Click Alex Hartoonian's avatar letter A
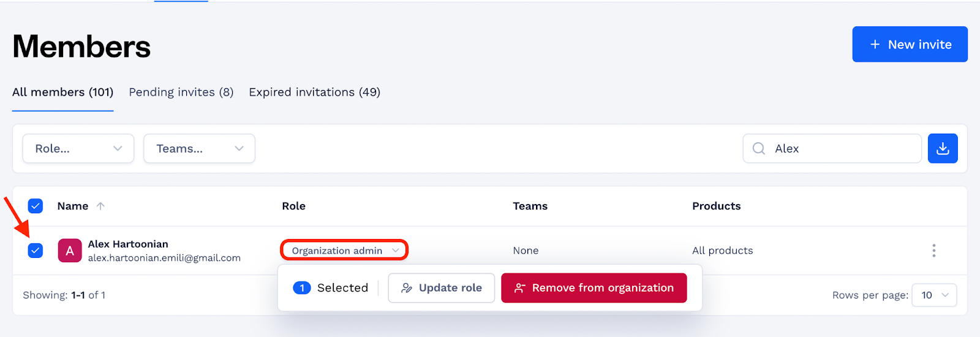Image resolution: width=980 pixels, height=337 pixels. tap(70, 251)
